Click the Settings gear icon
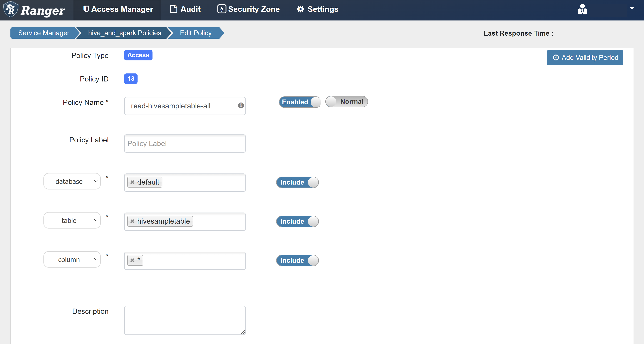Screen dimensions: 644x344 tap(300, 9)
